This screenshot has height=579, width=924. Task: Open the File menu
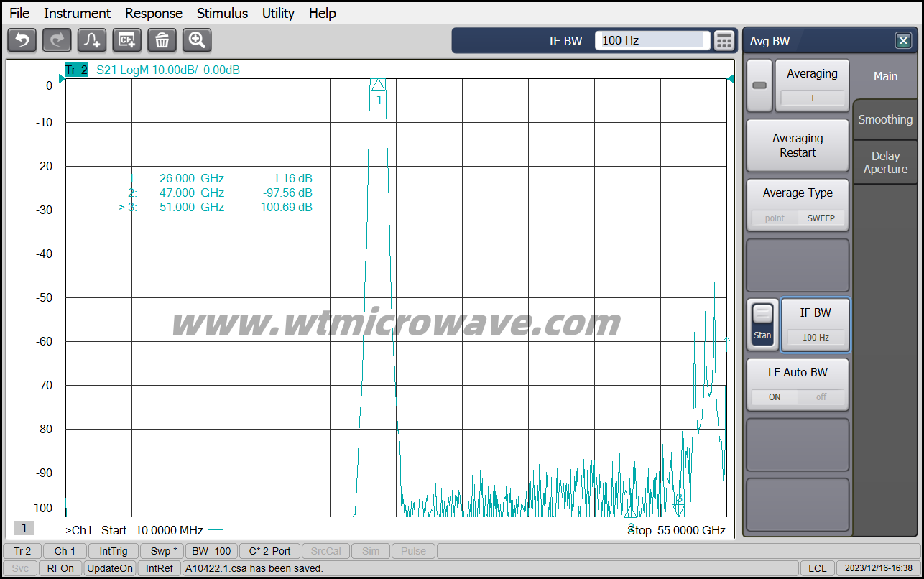coord(19,13)
